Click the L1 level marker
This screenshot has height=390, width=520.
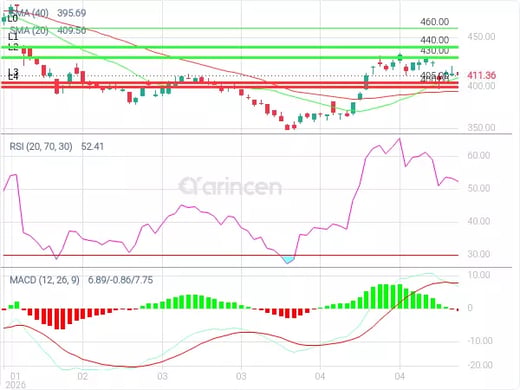pos(13,36)
